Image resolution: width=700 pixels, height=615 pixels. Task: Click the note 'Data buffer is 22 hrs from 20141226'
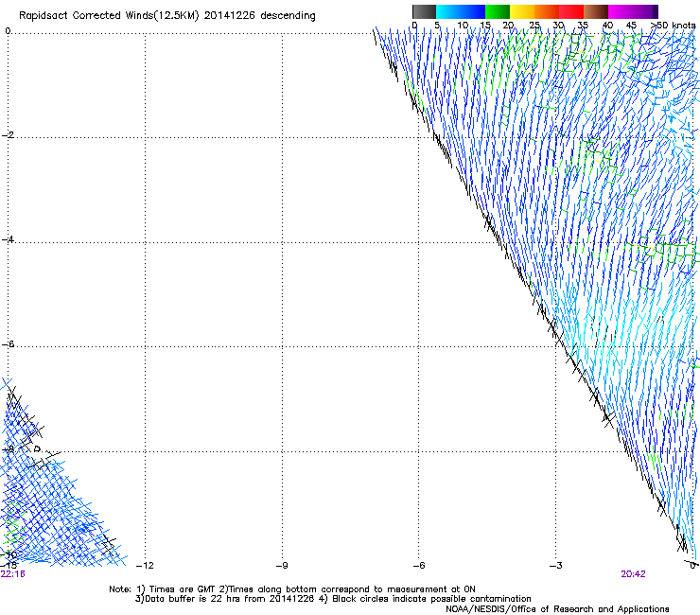[x=230, y=599]
